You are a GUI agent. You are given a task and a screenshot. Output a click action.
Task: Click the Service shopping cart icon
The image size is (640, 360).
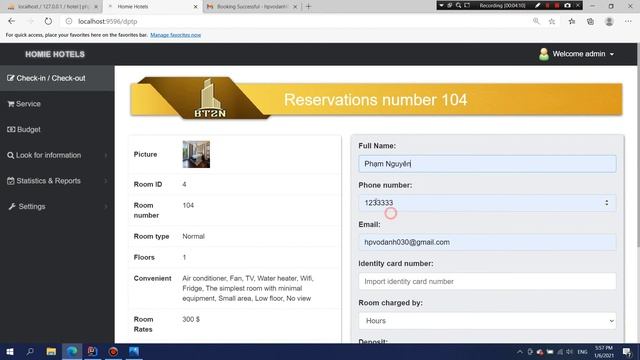point(11,104)
